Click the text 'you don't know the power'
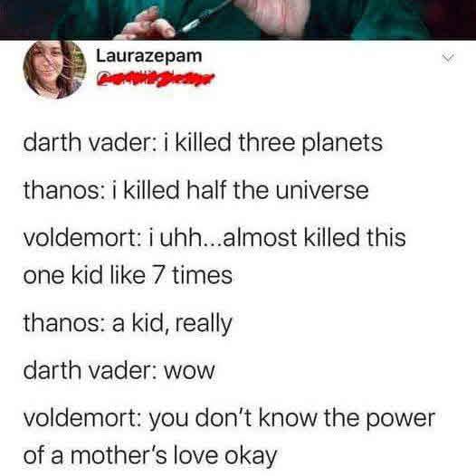The height and width of the screenshot is (476, 476). pyautogui.click(x=292, y=418)
